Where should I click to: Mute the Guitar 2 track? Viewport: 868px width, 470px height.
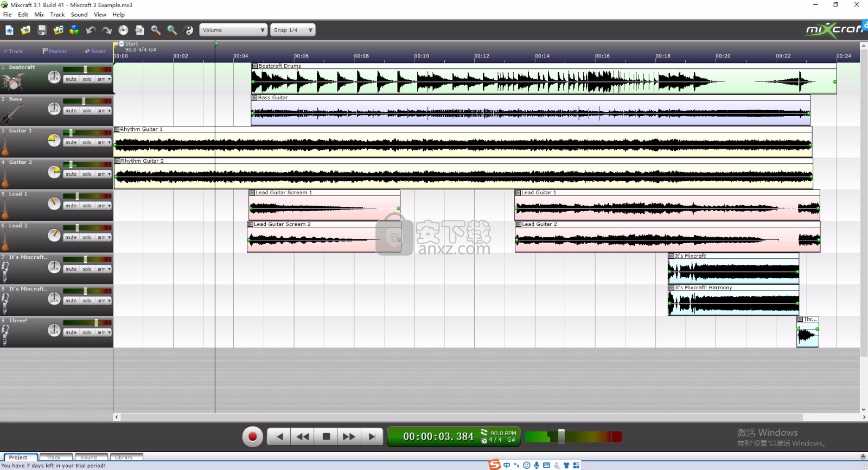(71, 174)
